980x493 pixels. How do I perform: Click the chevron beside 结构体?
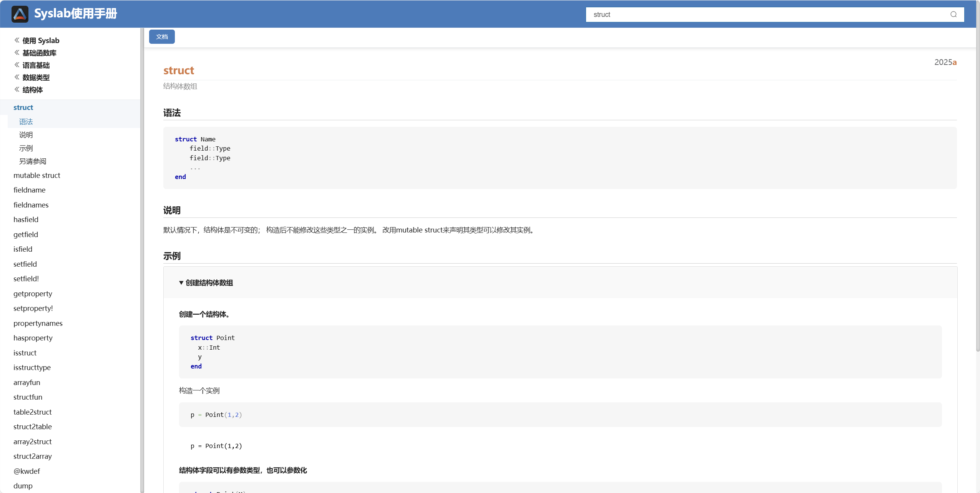(x=17, y=89)
